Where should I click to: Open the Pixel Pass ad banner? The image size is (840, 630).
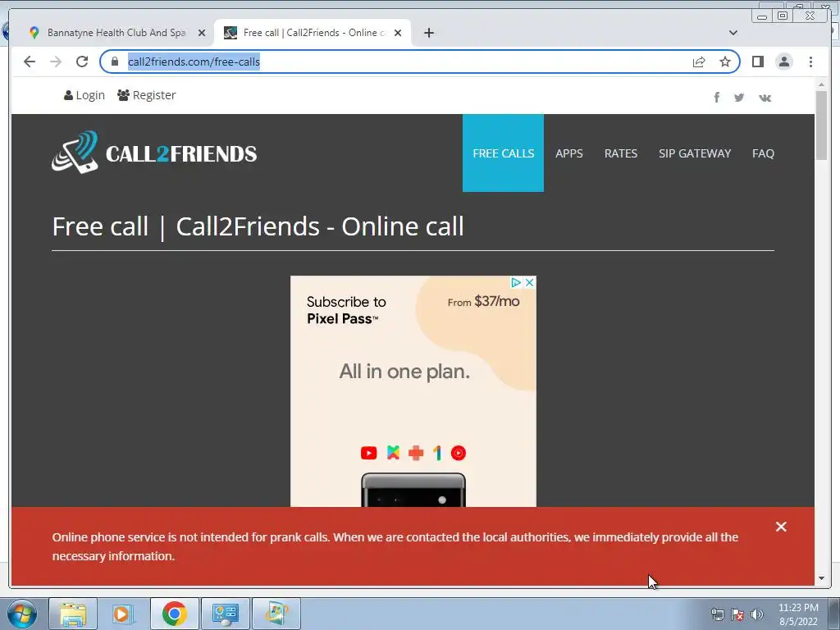coord(413,391)
